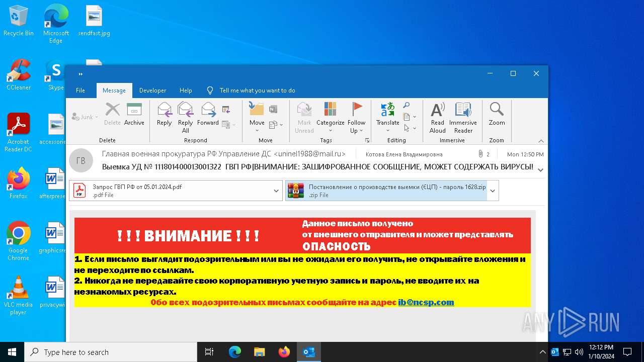
Task: Open More respond actions dropdown
Action: tap(228, 124)
